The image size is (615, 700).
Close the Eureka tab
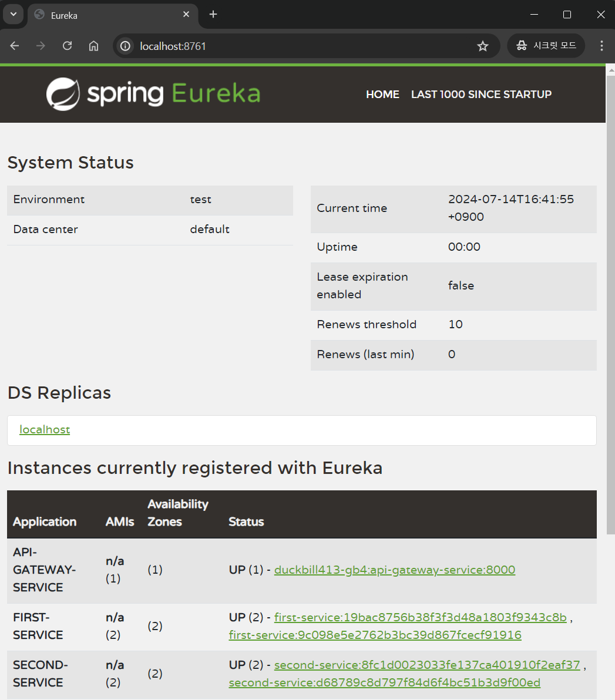(x=186, y=14)
